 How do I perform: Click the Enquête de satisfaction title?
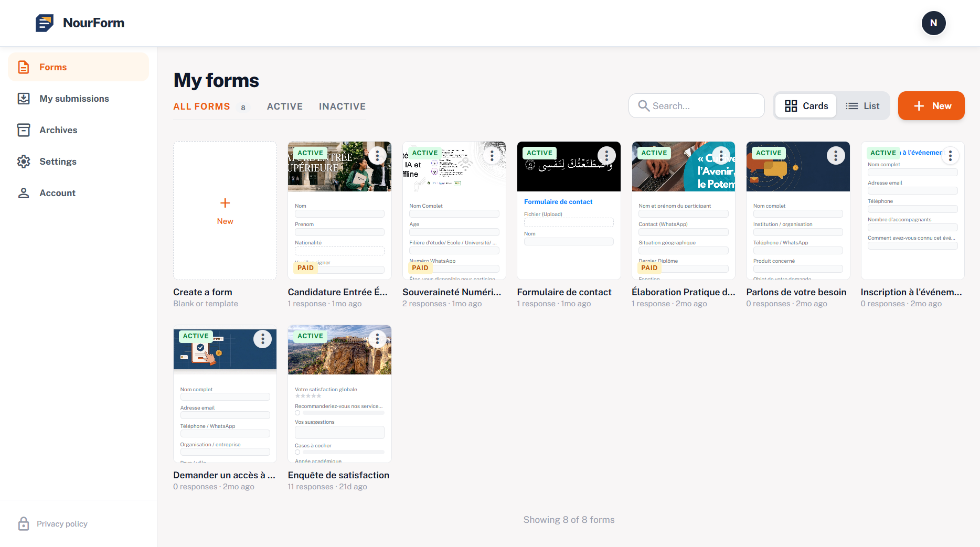tap(338, 475)
